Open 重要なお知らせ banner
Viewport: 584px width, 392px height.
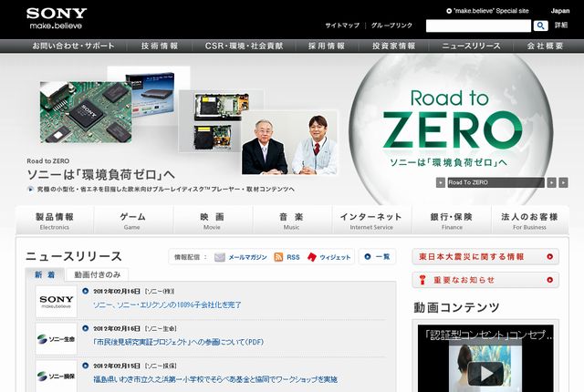[x=485, y=280]
